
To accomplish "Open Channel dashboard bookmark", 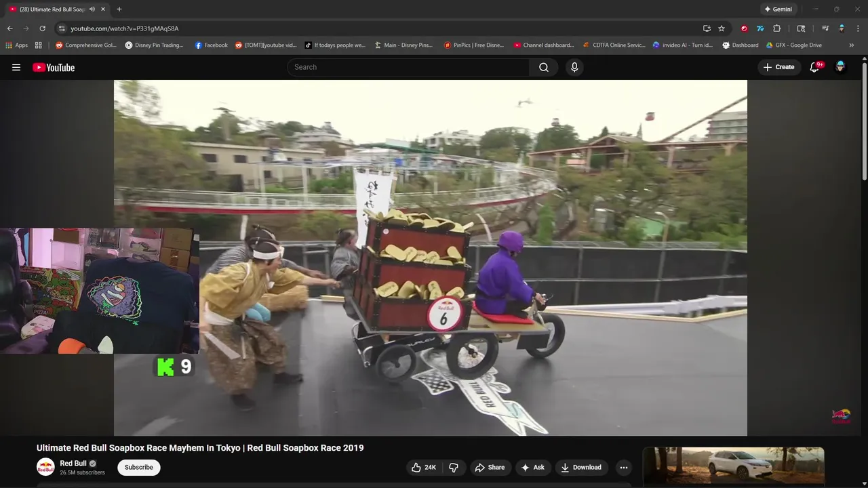I will coord(544,45).
